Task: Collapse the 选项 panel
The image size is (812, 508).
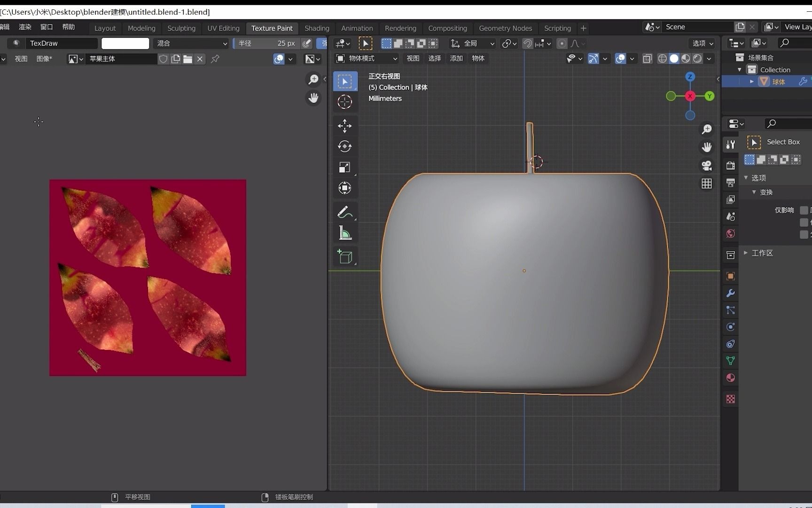Action: point(746,178)
